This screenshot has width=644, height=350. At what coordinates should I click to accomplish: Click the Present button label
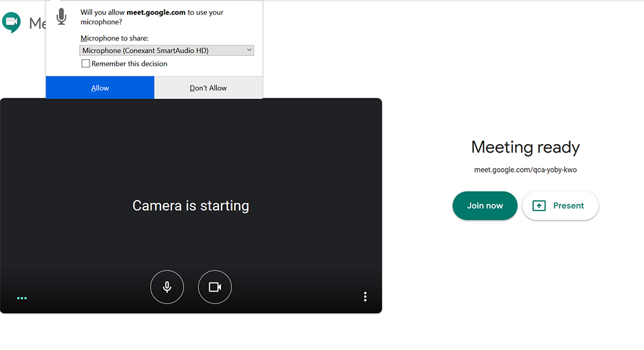pos(569,206)
